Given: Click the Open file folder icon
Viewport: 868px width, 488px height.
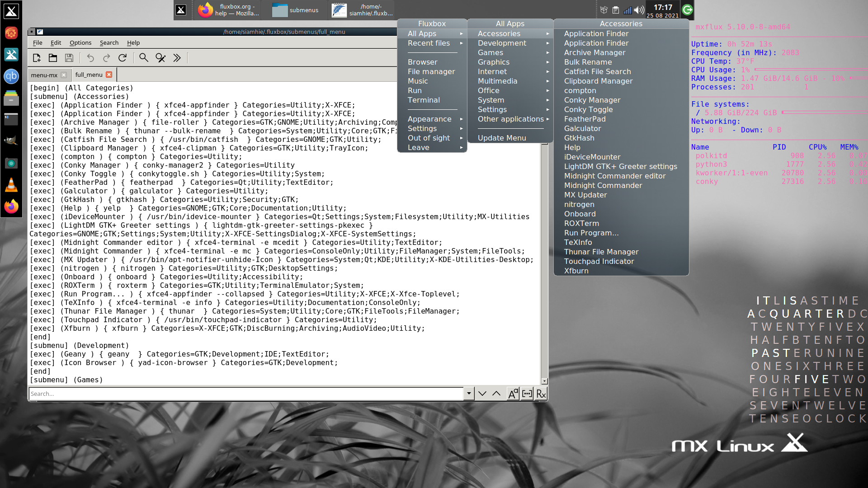Looking at the screenshot, I should click(x=53, y=58).
